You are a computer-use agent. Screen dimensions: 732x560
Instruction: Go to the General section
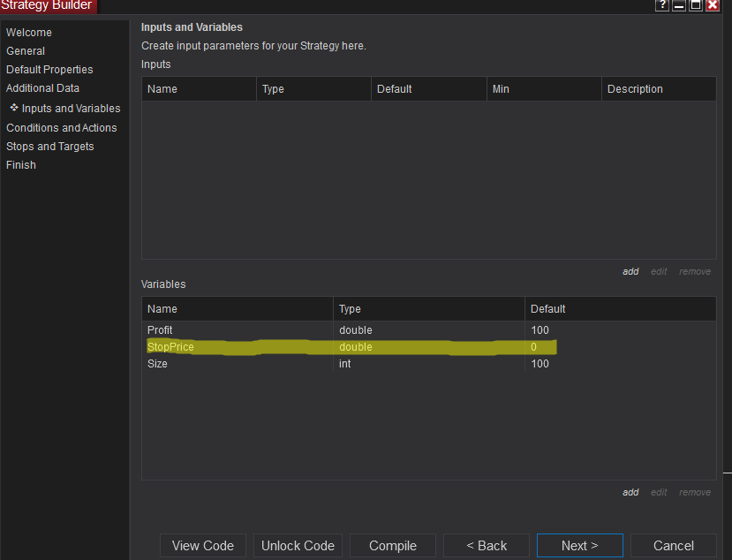point(26,51)
